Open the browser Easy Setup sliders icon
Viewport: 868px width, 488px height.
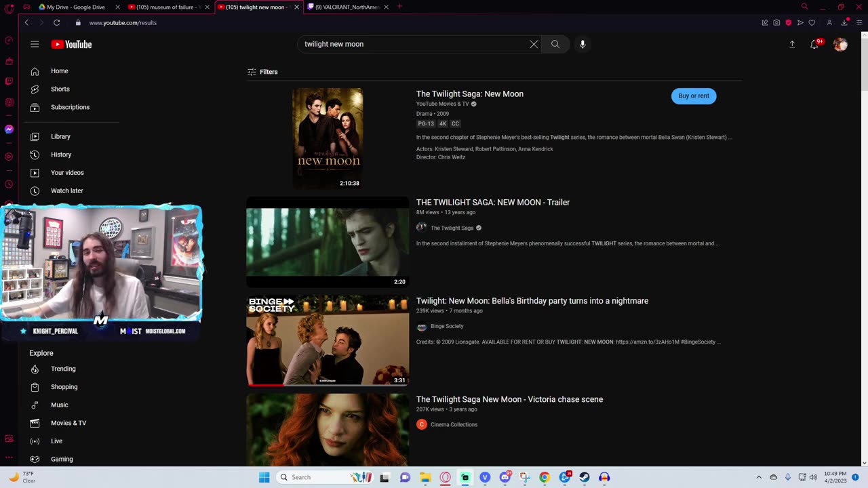point(860,22)
